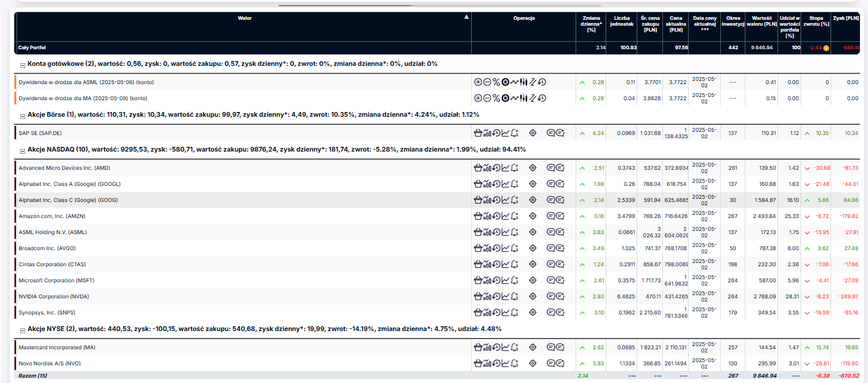Open the bar chart analysis icon for SAP SE
The width and height of the screenshot is (868, 383).
487,133
